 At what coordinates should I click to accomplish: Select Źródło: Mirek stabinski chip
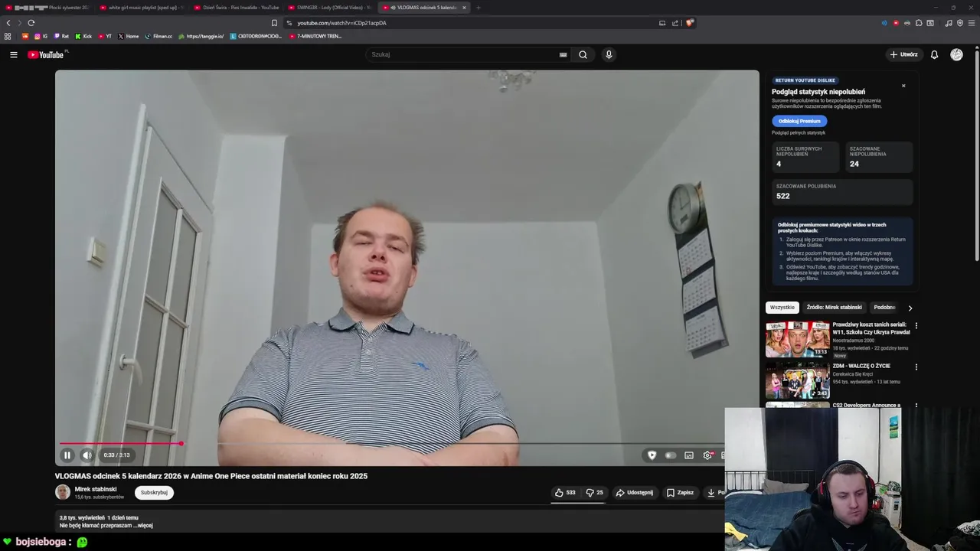tap(834, 308)
